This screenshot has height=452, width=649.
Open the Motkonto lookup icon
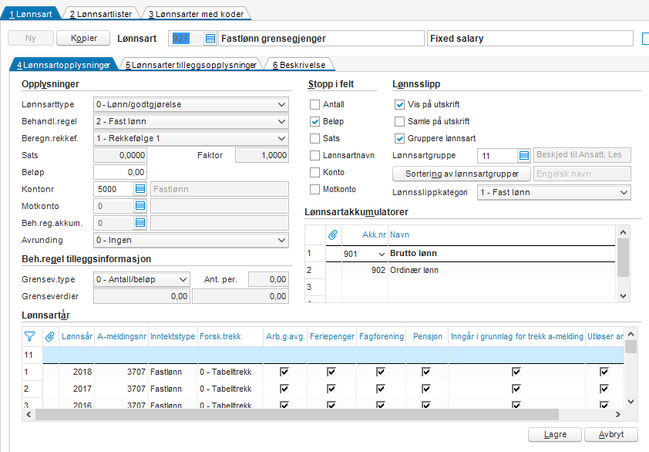(x=140, y=205)
